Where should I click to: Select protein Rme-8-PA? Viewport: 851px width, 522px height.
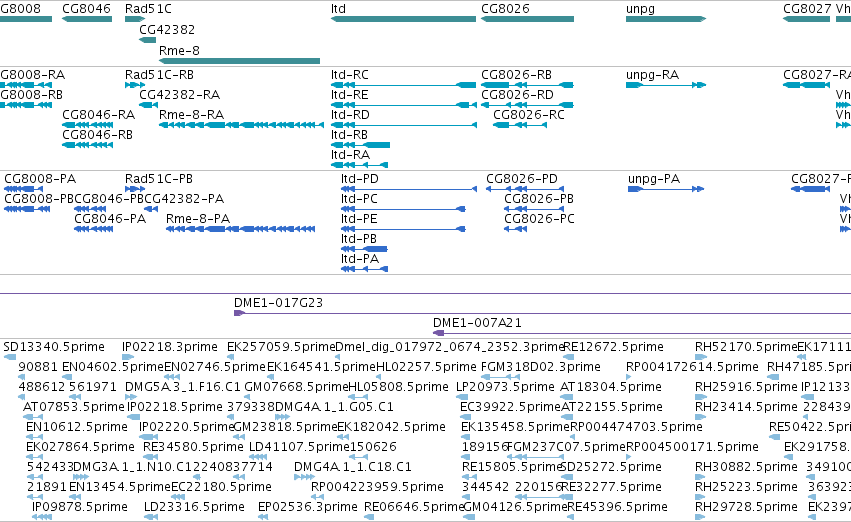pos(240,229)
